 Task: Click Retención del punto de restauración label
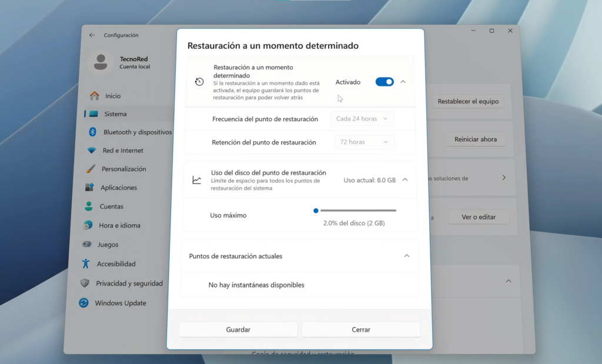(264, 142)
